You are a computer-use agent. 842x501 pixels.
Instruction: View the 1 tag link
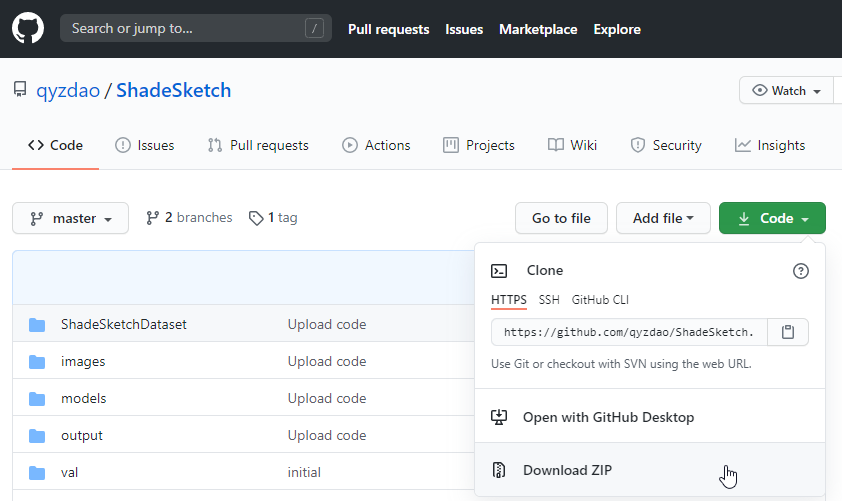click(x=273, y=217)
